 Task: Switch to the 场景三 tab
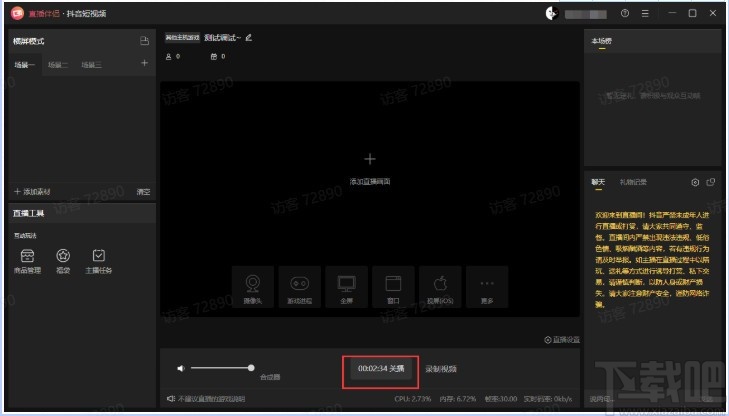point(91,65)
